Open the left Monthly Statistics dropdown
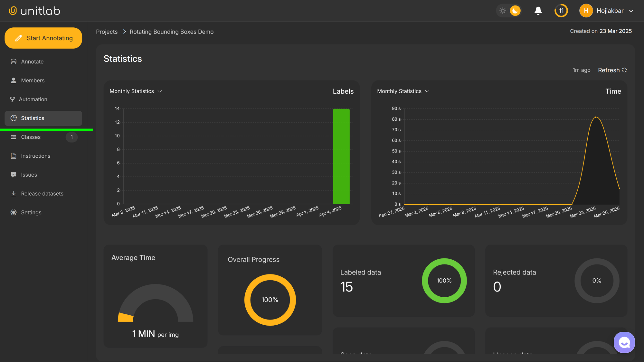This screenshot has width=644, height=362. 135,91
